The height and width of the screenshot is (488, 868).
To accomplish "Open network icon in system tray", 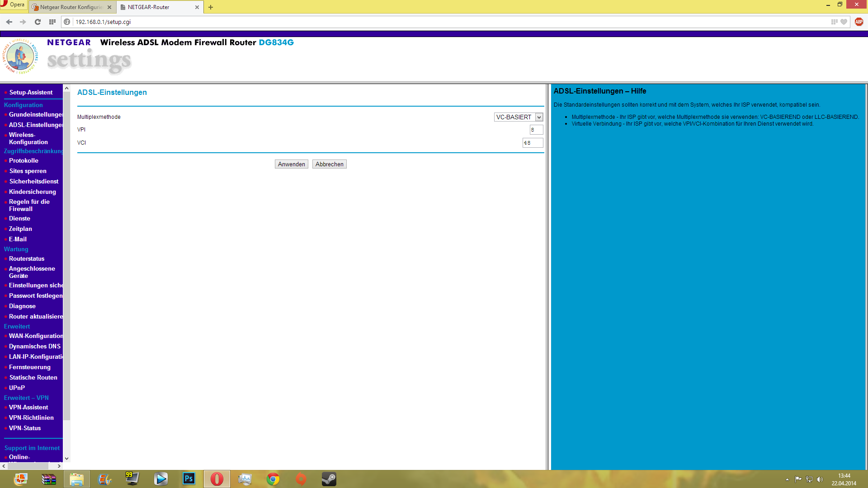I will pos(809,479).
